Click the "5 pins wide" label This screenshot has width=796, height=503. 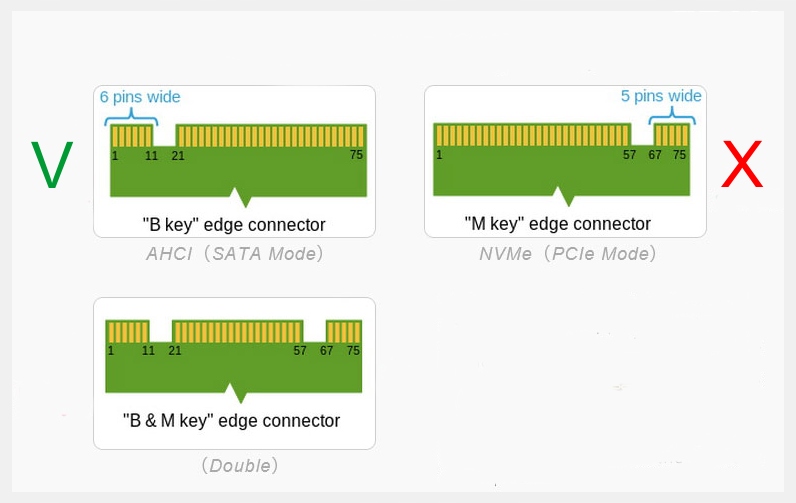pyautogui.click(x=661, y=96)
